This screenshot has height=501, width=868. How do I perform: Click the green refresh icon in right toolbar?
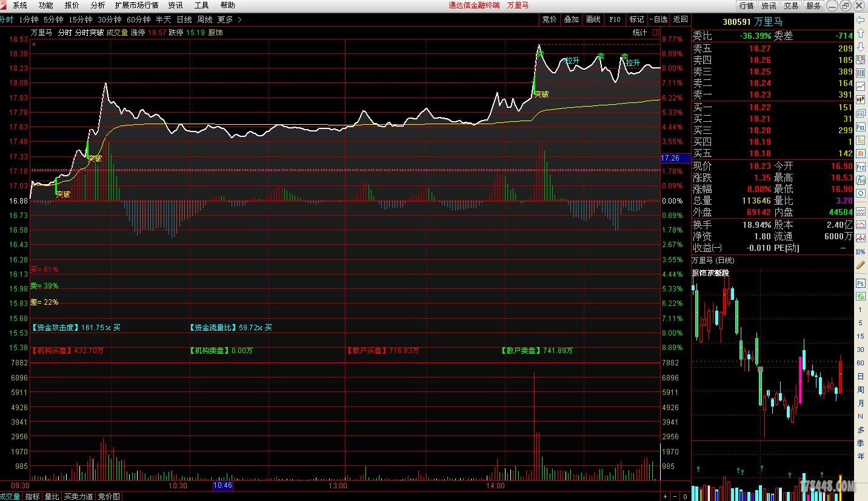click(860, 296)
